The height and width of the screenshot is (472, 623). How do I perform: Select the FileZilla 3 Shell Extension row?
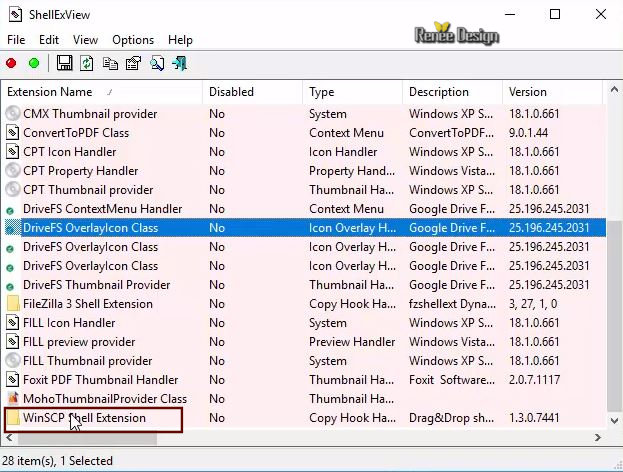coord(305,304)
